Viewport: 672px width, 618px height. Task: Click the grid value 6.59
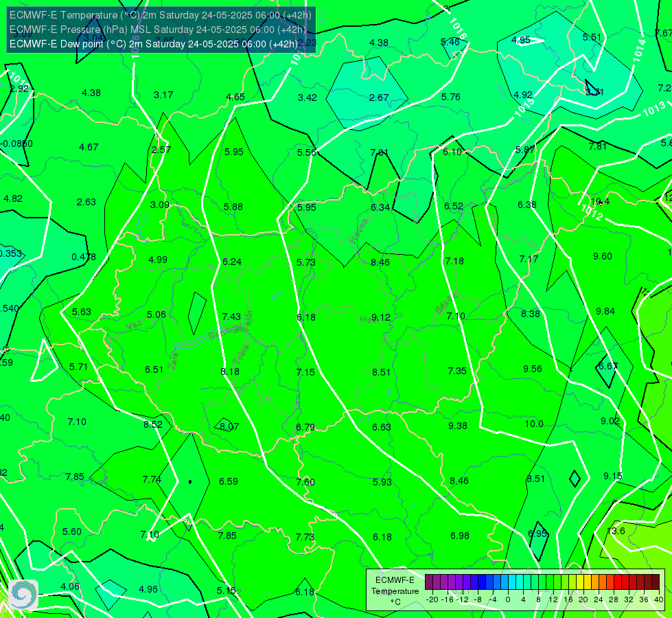229,481
